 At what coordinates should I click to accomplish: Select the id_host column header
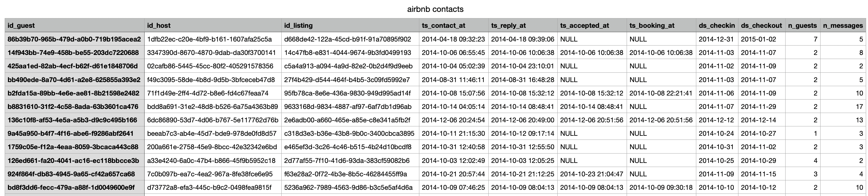coord(213,25)
